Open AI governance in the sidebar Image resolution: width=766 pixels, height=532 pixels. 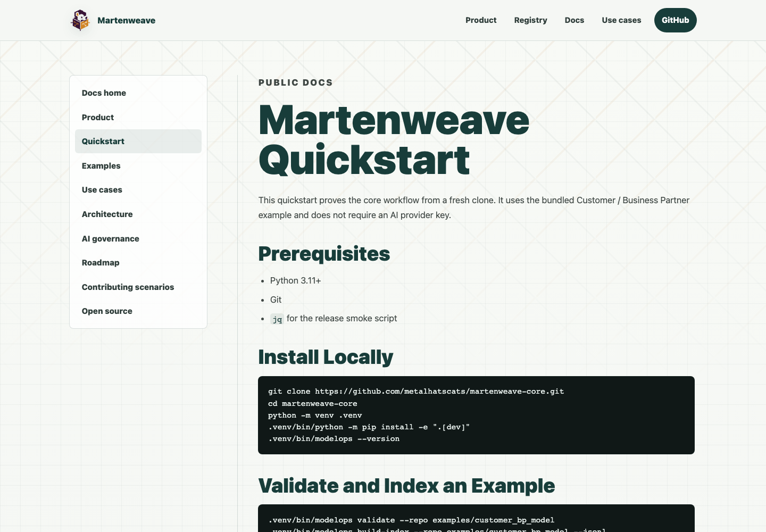138,238
